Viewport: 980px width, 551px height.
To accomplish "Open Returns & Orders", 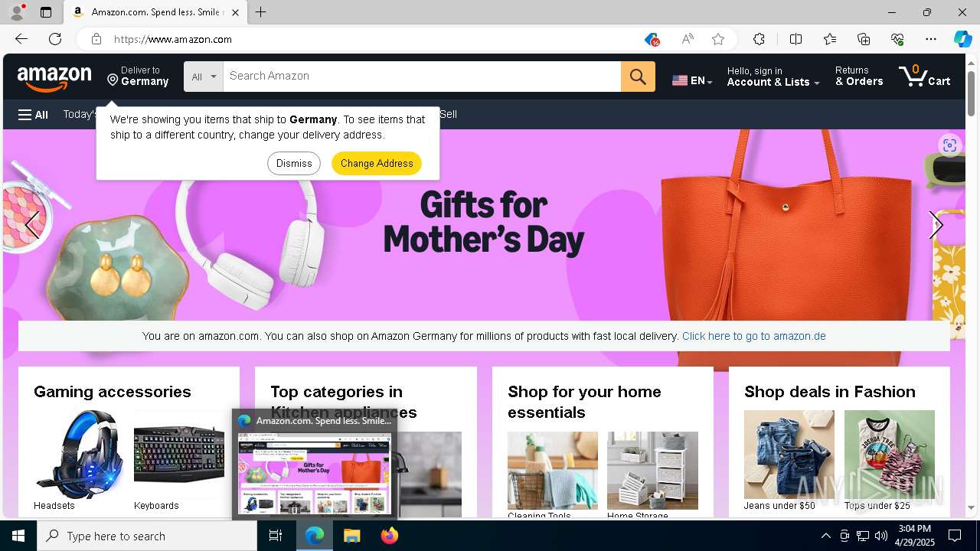I will (x=859, y=77).
